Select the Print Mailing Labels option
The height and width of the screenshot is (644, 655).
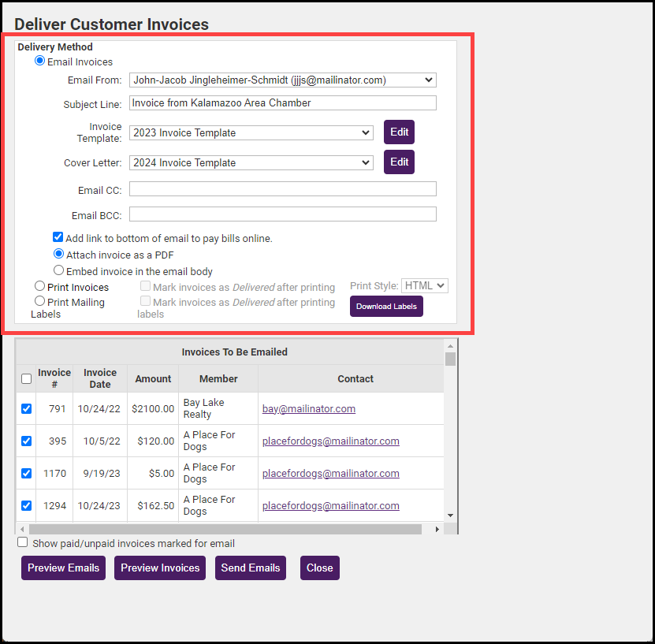coord(40,301)
